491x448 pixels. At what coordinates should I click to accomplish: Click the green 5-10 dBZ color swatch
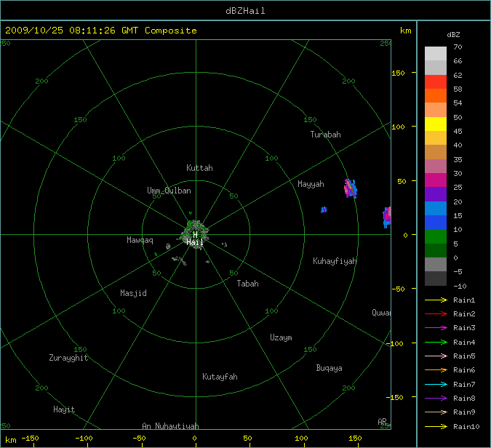pos(436,236)
